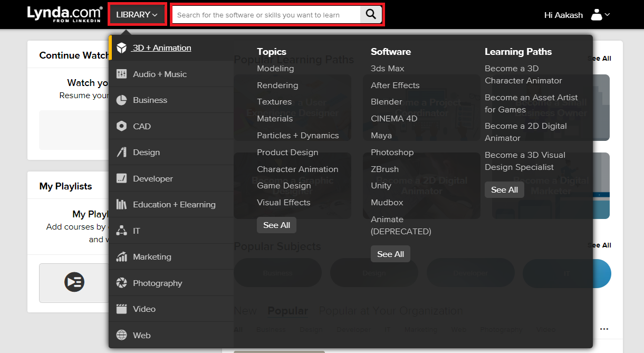
Task: Click the IT network icon
Action: click(122, 231)
